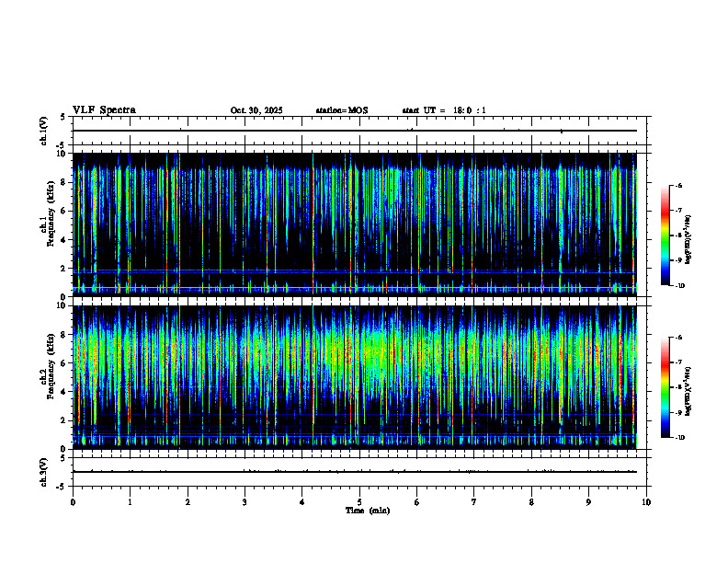Click the '5' tick on the ch.1(V) axis
Screen dimensions: 728x563
[64, 117]
